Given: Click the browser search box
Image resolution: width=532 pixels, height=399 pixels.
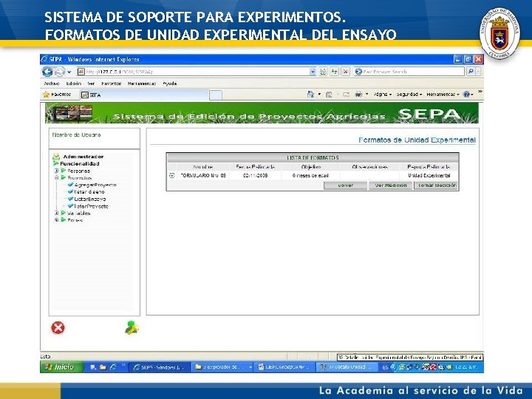Looking at the screenshot, I should pyautogui.click(x=409, y=72).
